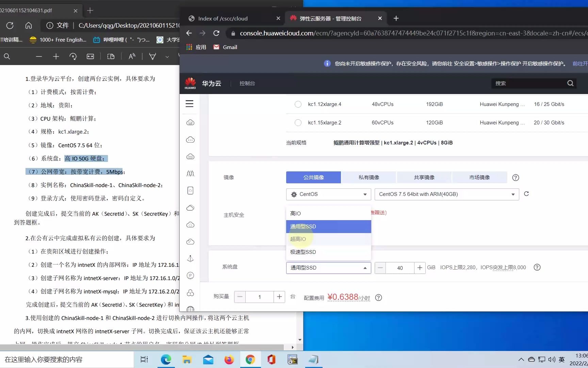This screenshot has height=368, width=588.
Task: Open help icon beside 配置费用 price
Action: coord(378,298)
